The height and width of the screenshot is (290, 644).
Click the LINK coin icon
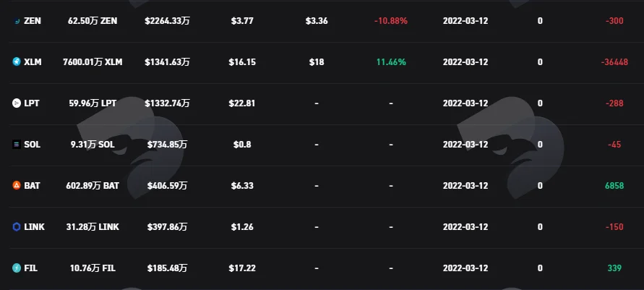17,227
